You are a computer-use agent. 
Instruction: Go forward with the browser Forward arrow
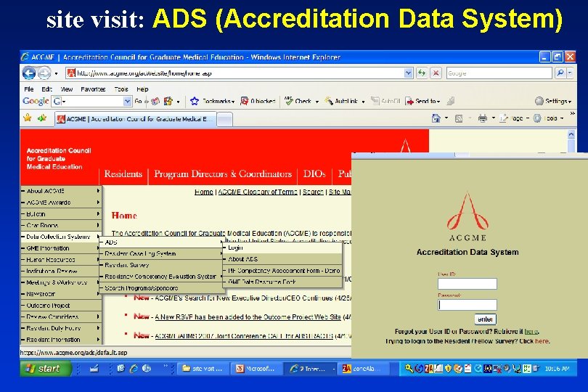pyautogui.click(x=44, y=73)
